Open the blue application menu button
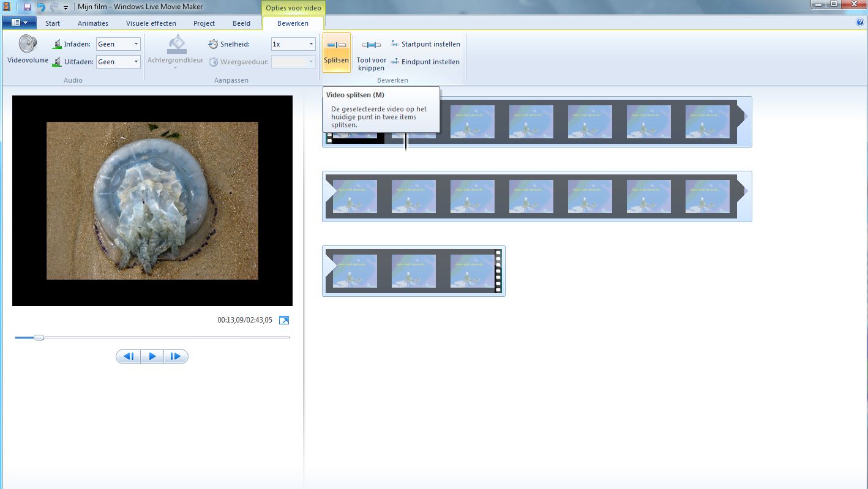 point(19,23)
